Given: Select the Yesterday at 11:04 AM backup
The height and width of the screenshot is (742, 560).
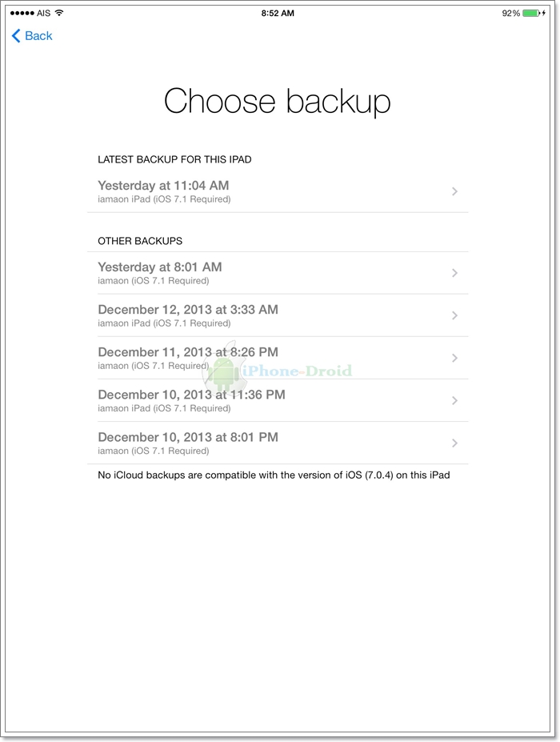Looking at the screenshot, I should coord(163,191).
